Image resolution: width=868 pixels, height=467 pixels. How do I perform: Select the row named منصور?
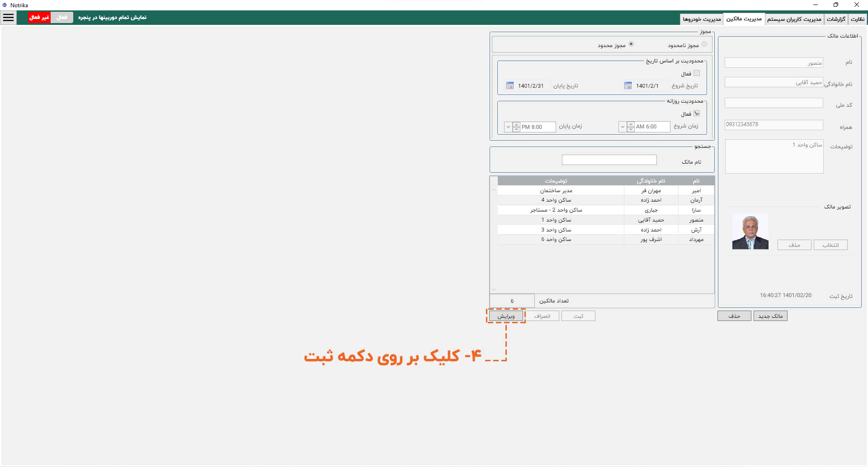(606, 220)
